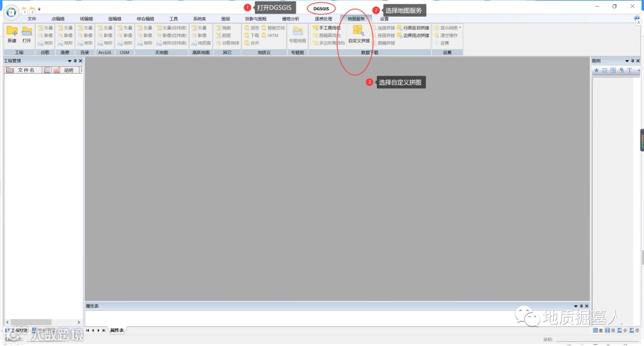
Task: Click 浏览 in the 地质云 group
Action: pos(252,28)
